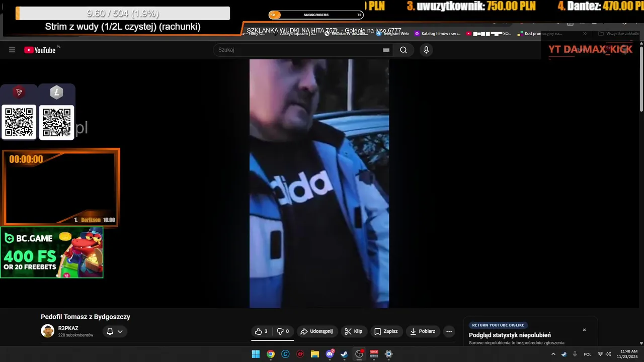Open OBS Studio from the taskbar
This screenshot has height=362, width=644.
tap(359, 354)
